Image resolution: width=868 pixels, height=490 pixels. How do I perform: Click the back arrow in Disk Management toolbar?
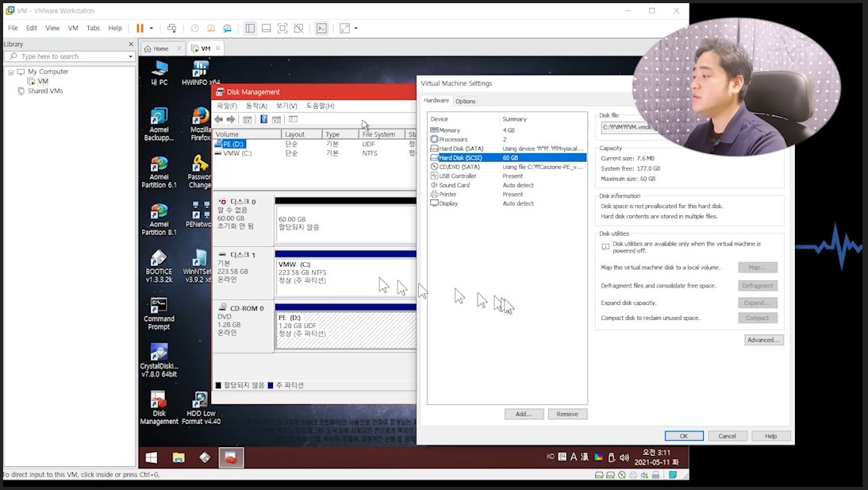point(219,119)
